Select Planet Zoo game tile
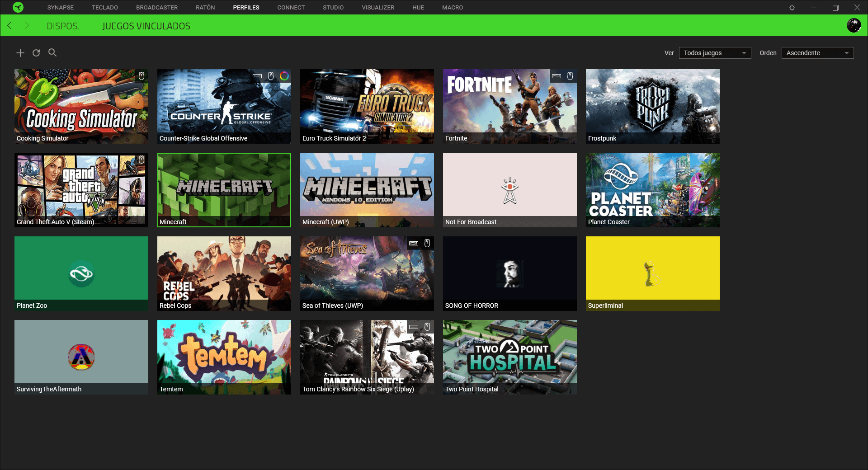The height and width of the screenshot is (470, 868). [81, 273]
